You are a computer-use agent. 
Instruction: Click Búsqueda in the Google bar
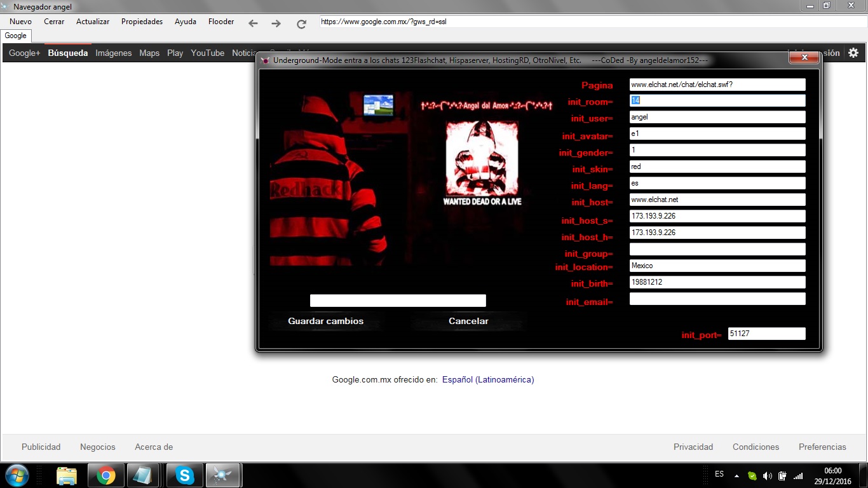pos(68,53)
